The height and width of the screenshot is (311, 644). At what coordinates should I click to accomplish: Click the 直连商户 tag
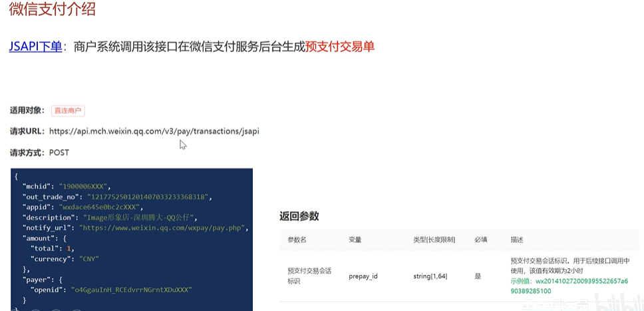68,111
